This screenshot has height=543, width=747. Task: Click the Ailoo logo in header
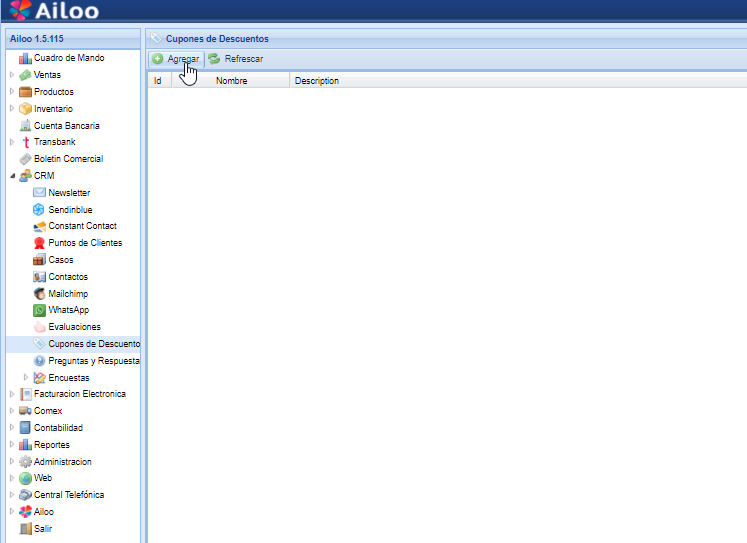pyautogui.click(x=54, y=10)
